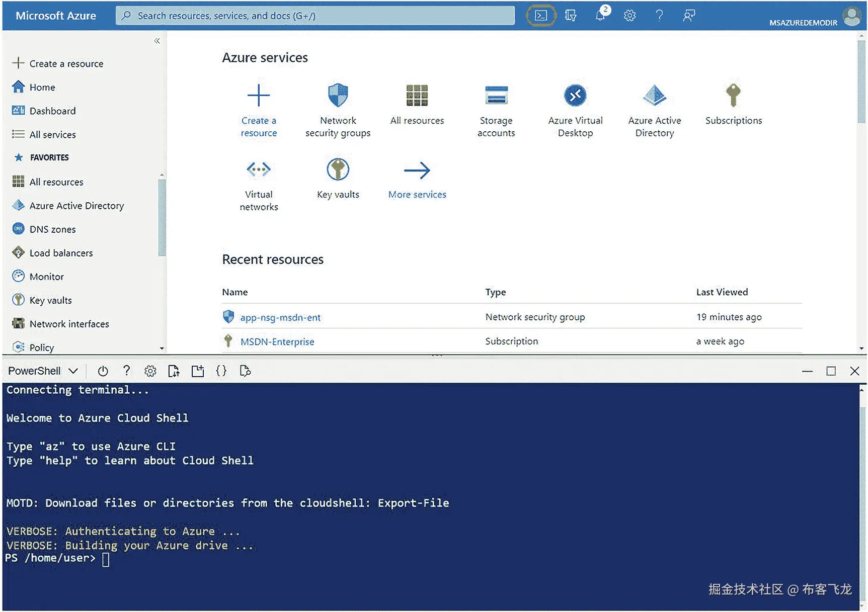Open Load balancers in the sidebar
Viewport: 868px width, 612px height.
pyautogui.click(x=52, y=252)
